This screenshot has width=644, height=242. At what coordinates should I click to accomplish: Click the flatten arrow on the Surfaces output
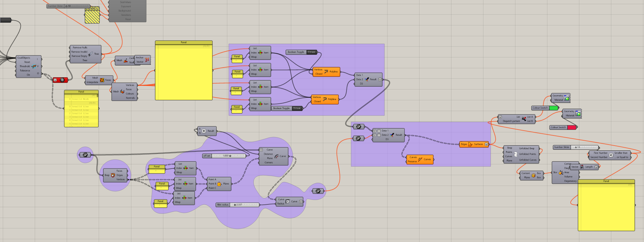(486, 144)
